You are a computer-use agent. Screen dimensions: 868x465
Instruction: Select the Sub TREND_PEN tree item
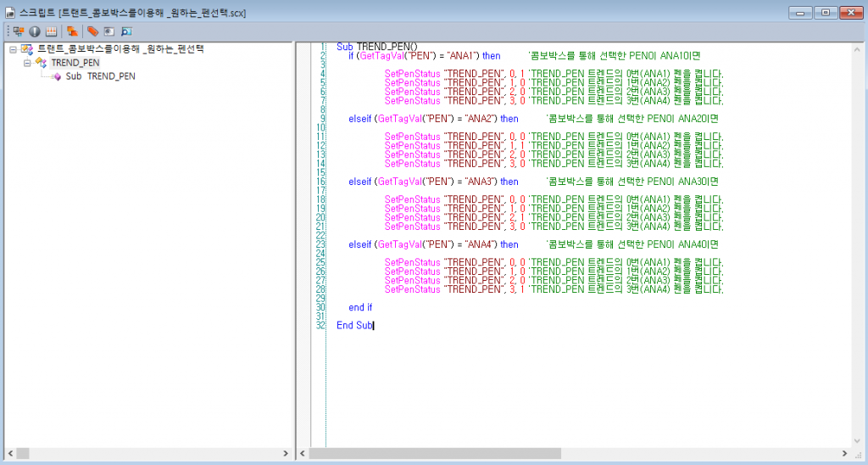point(100,76)
